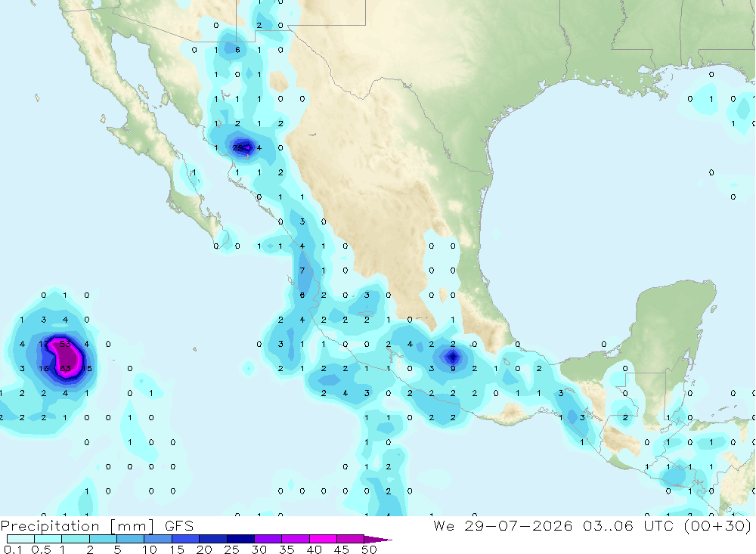Click the '03..06 UTC' time text
This screenshot has height=554, width=756.
[x=627, y=525]
